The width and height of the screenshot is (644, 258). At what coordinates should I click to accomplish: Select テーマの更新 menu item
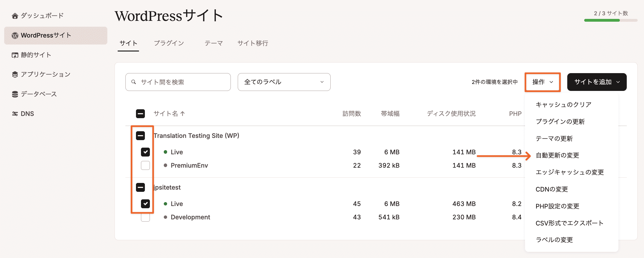554,138
